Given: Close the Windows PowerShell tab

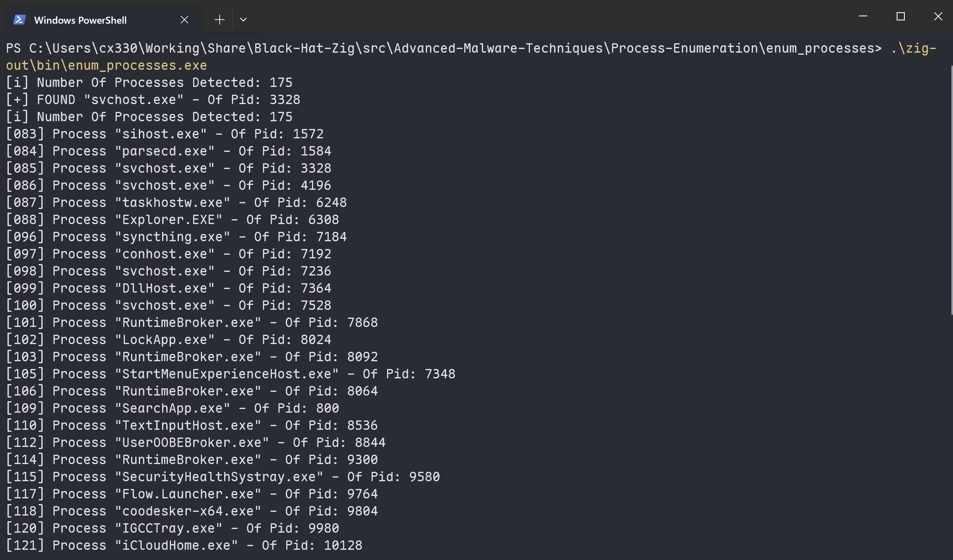Looking at the screenshot, I should (185, 20).
